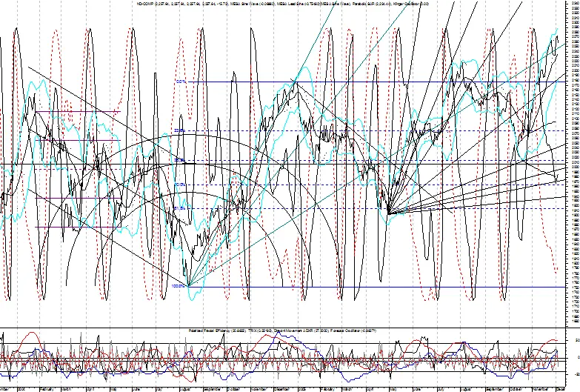This screenshot has height=392, width=580.
Task: Click the 61.8% Fibonacci retracement label
Action: coord(179,209)
